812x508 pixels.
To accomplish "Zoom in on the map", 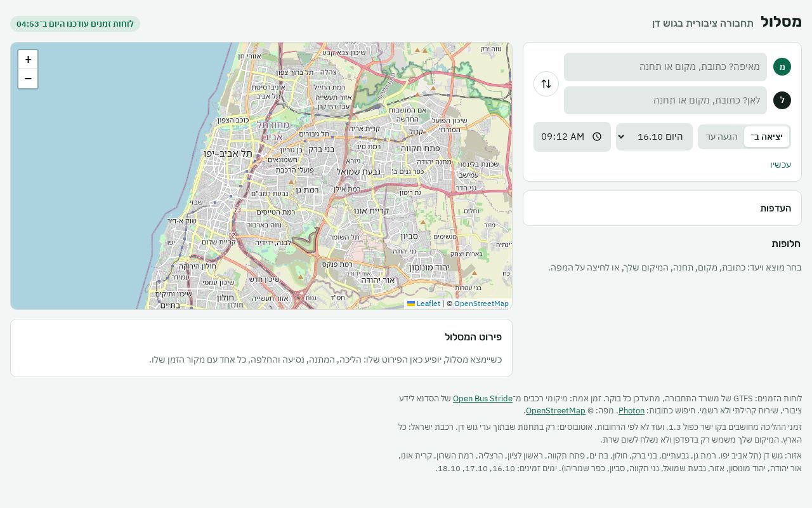I will click(x=28, y=60).
